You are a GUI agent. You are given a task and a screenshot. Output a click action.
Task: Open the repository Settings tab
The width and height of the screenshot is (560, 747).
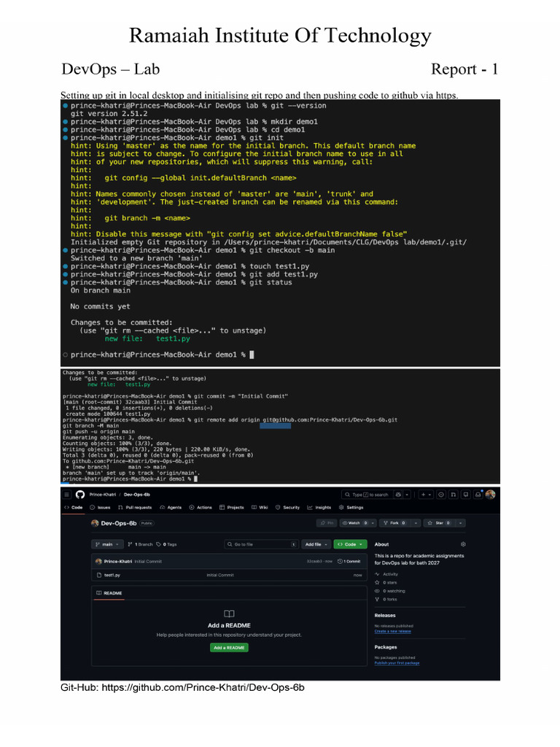coord(351,508)
